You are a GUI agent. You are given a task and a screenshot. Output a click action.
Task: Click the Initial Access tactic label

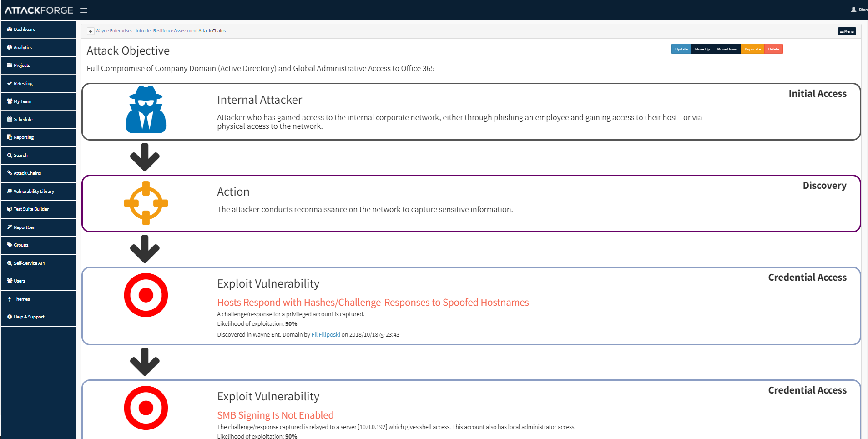click(x=817, y=94)
